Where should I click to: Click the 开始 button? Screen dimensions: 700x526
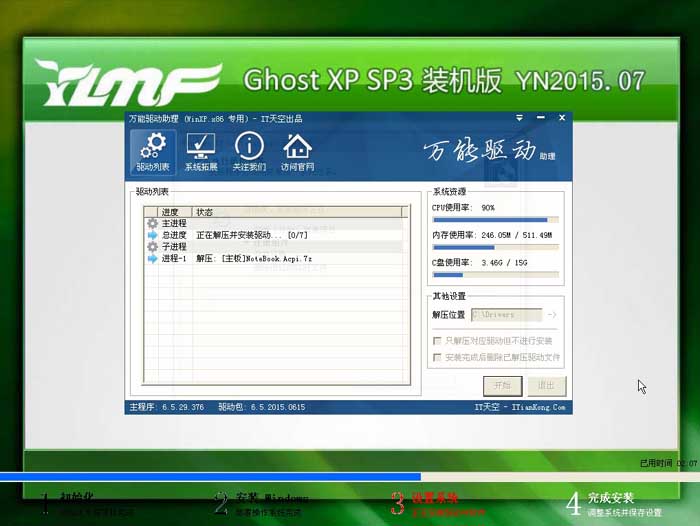click(503, 386)
